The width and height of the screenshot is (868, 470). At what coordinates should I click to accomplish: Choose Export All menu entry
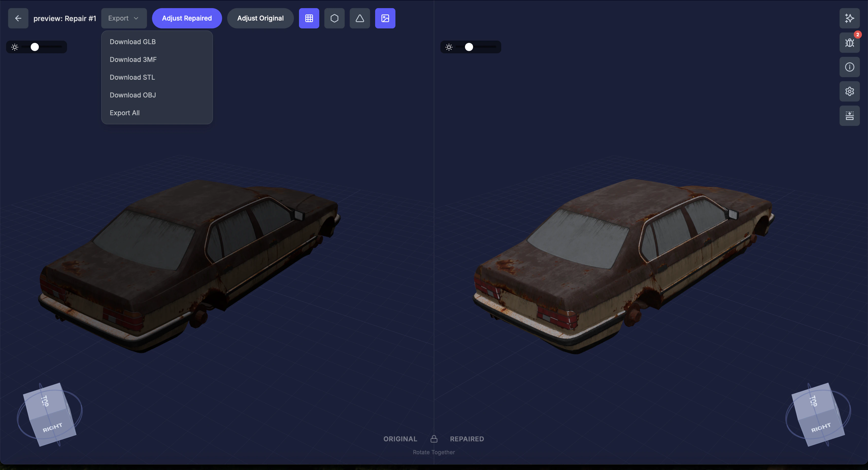pyautogui.click(x=124, y=113)
